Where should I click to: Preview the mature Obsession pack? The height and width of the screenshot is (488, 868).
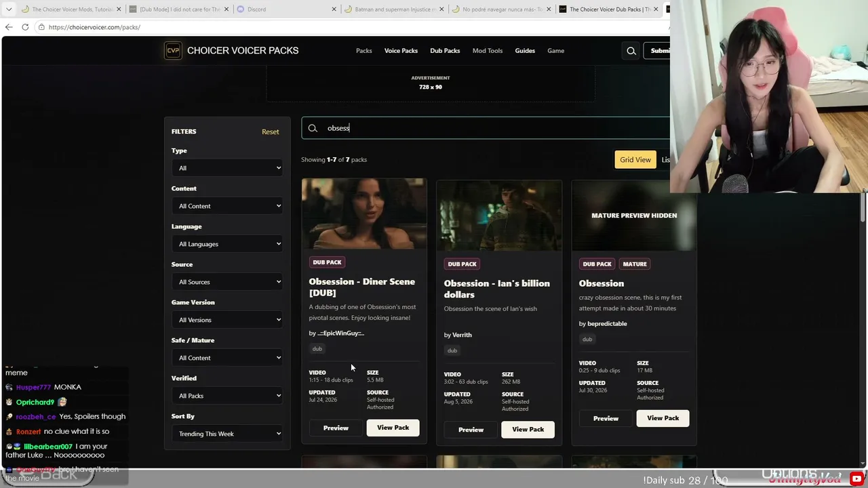coord(606,418)
